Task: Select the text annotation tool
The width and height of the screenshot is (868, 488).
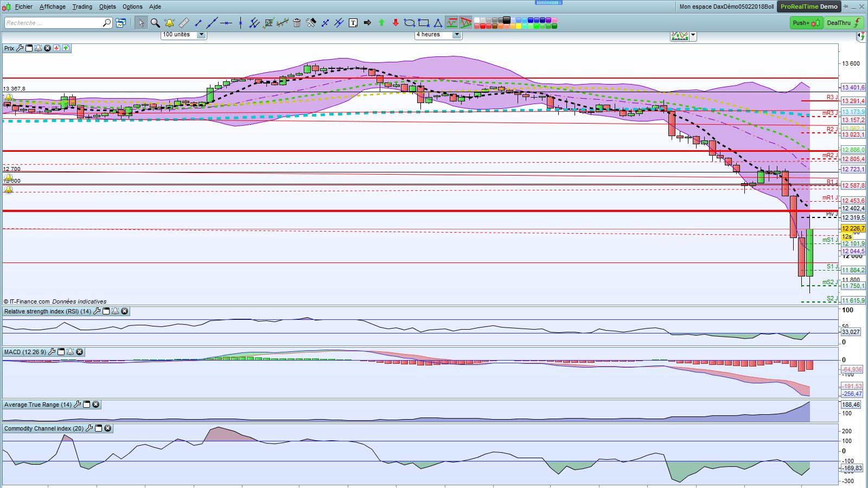Action: 353,23
